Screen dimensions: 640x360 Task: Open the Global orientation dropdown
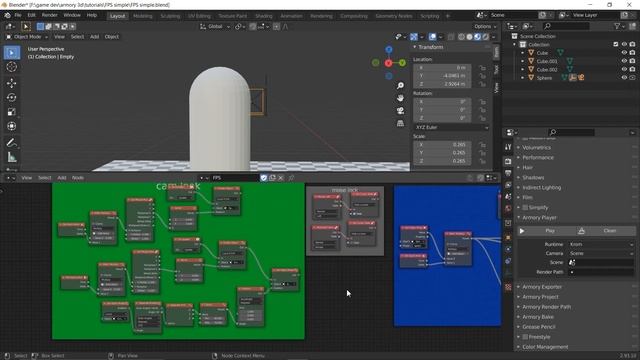tap(215, 27)
